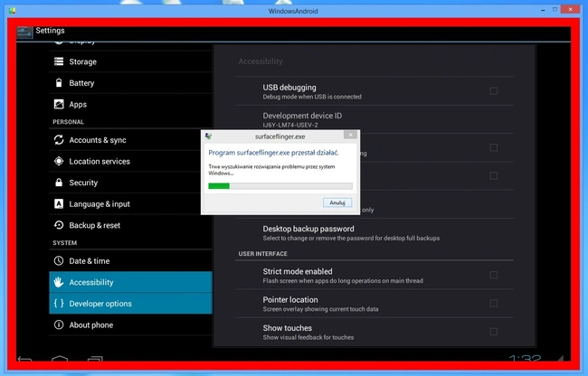
Task: Open Desktop backup password setting
Action: (x=375, y=233)
